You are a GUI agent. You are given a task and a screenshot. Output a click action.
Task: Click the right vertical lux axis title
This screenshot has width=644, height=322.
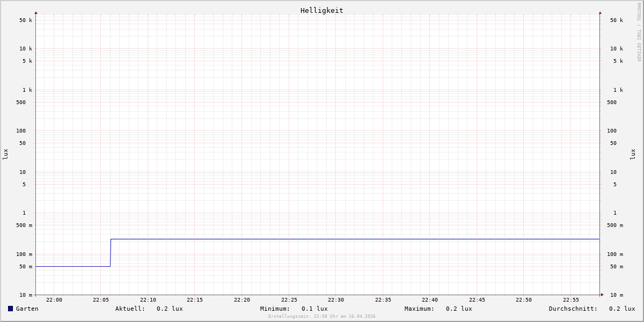(633, 154)
